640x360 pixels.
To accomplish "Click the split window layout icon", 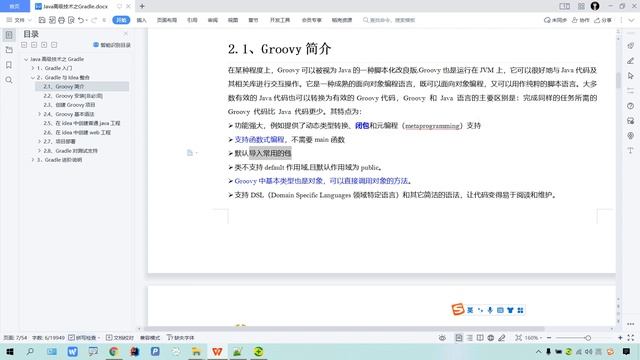I will click(x=564, y=6).
